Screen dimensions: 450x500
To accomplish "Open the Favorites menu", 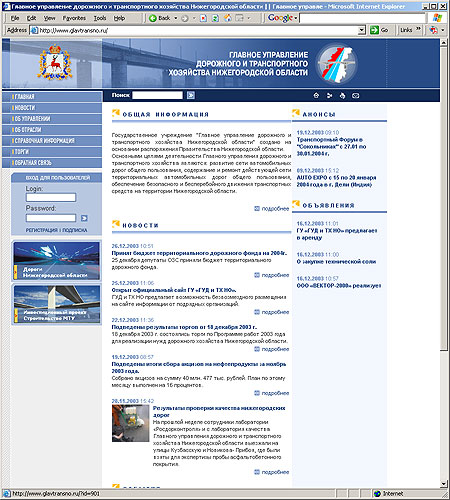I will tap(74, 18).
